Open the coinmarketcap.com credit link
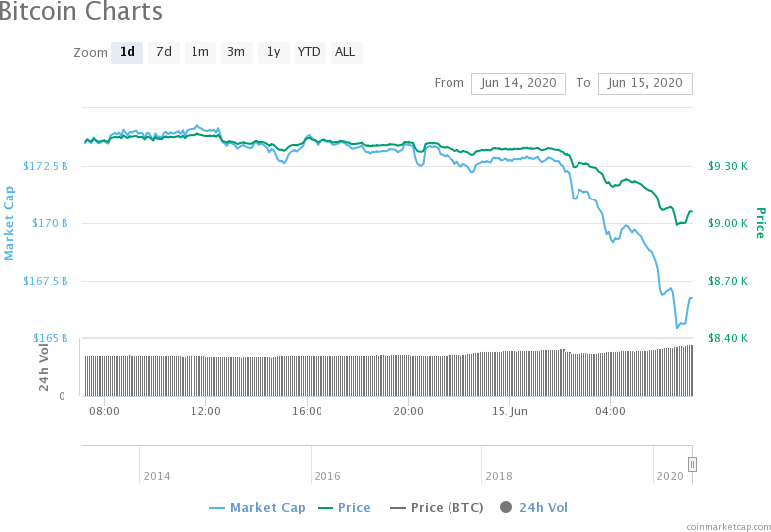Image resolution: width=771 pixels, height=532 pixels. [728, 527]
